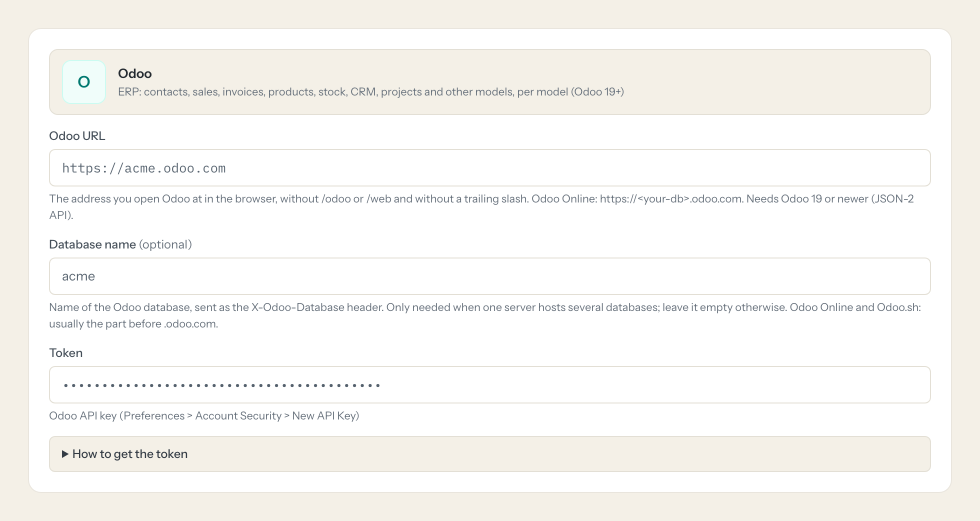This screenshot has width=980, height=521.
Task: Click the Odoo API key hint text
Action: coord(204,416)
